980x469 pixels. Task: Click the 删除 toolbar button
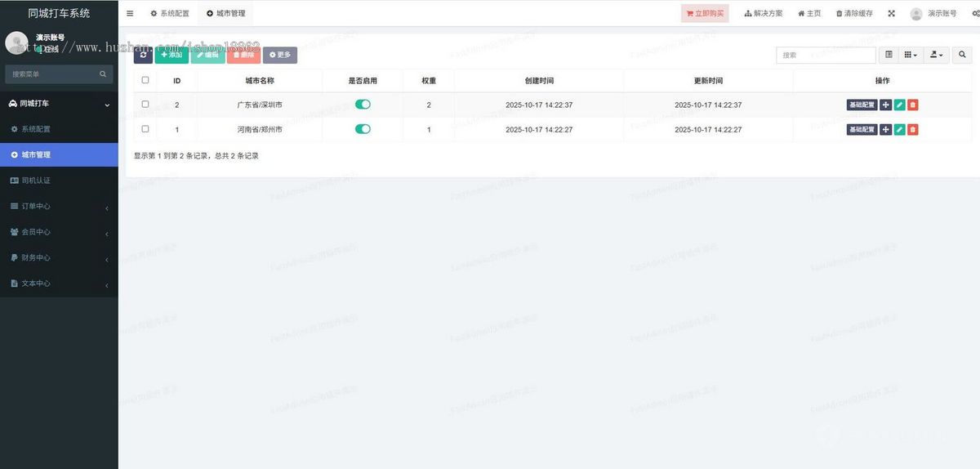pyautogui.click(x=243, y=55)
